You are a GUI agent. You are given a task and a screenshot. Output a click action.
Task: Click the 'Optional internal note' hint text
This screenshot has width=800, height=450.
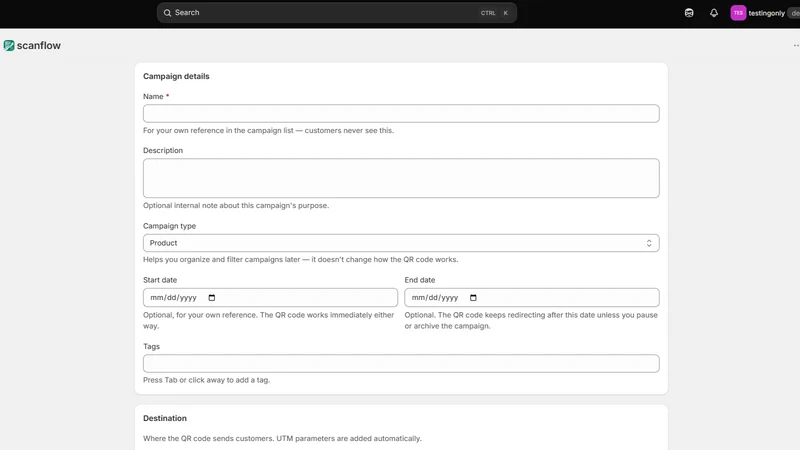[x=236, y=206]
